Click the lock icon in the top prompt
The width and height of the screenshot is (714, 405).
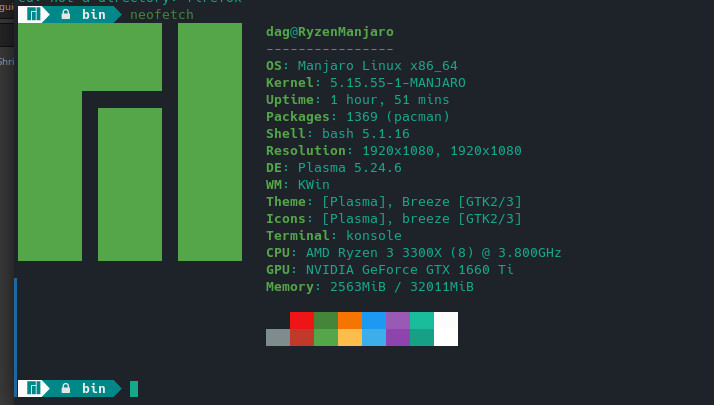(x=66, y=15)
